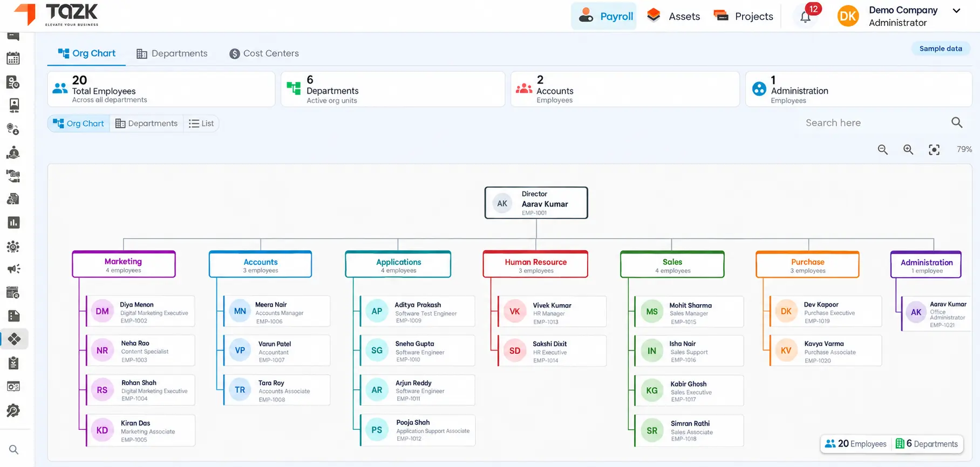This screenshot has height=467, width=980.
Task: Open the Assets module
Action: [673, 16]
